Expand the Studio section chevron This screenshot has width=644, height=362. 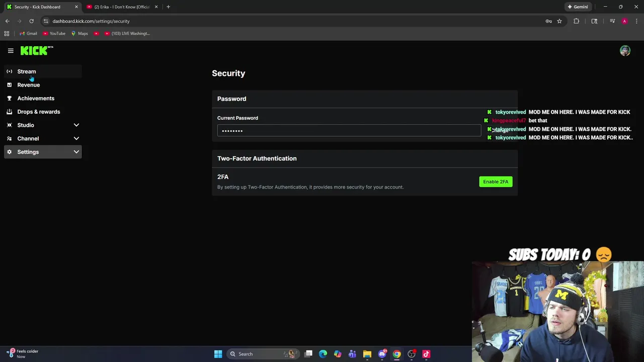76,125
